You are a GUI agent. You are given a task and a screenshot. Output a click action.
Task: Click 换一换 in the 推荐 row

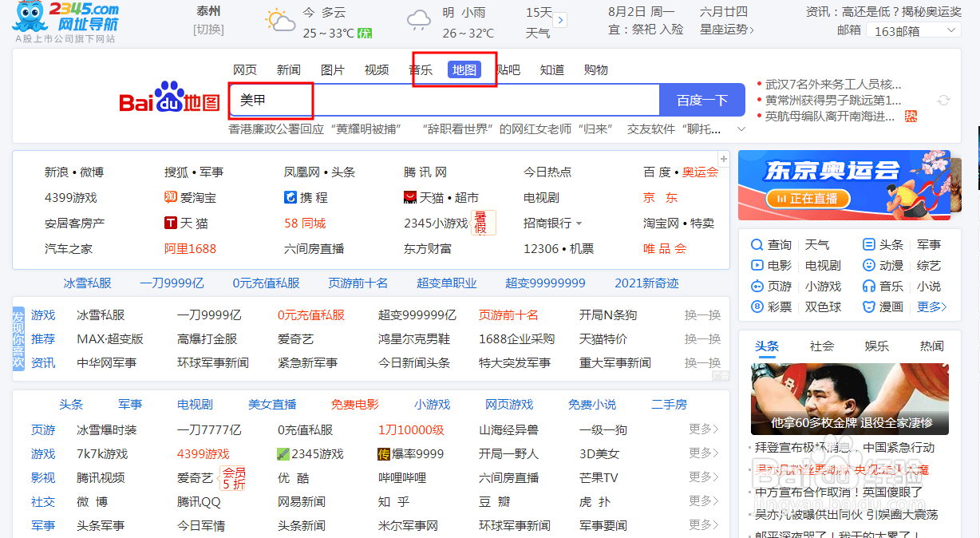(702, 338)
